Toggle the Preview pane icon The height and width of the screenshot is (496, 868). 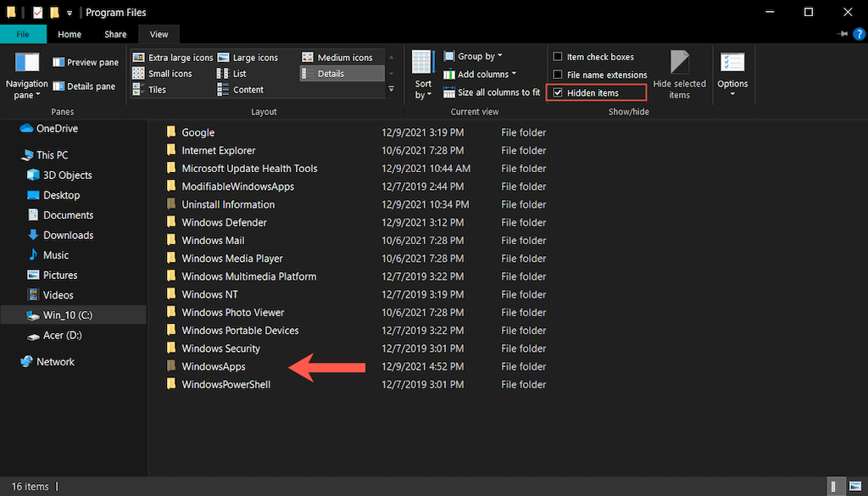point(58,62)
